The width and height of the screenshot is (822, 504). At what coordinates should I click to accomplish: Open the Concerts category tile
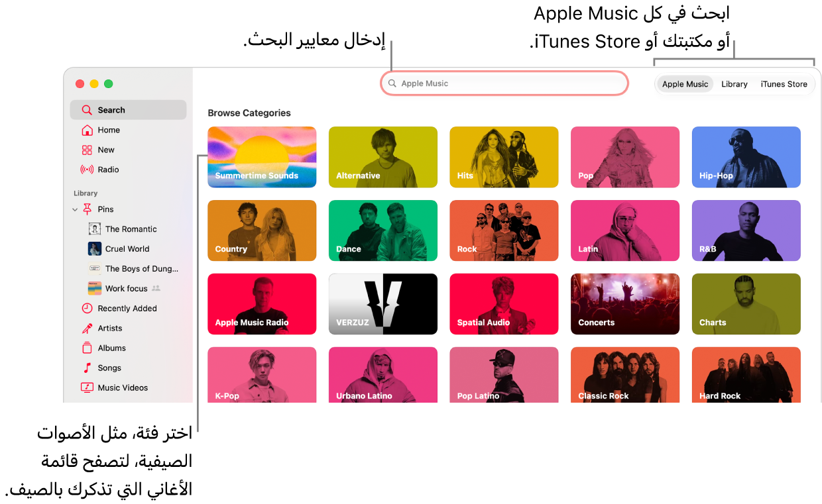[625, 304]
